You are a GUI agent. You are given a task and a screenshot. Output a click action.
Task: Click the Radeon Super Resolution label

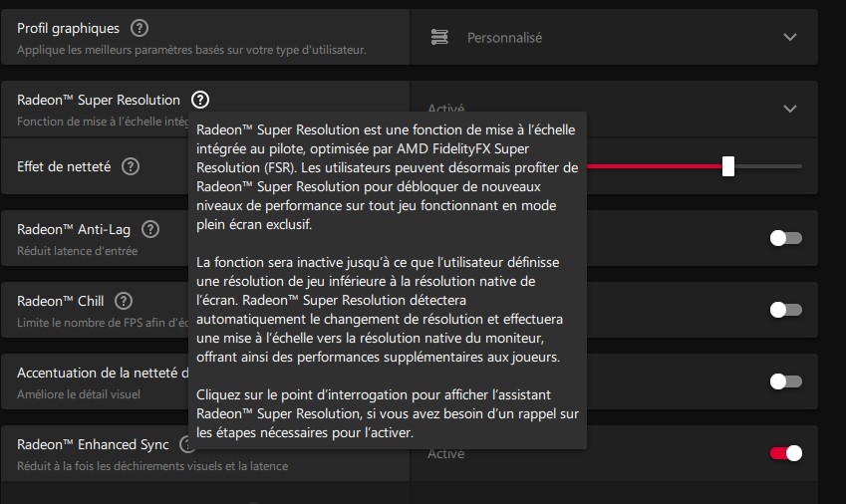coord(99,100)
